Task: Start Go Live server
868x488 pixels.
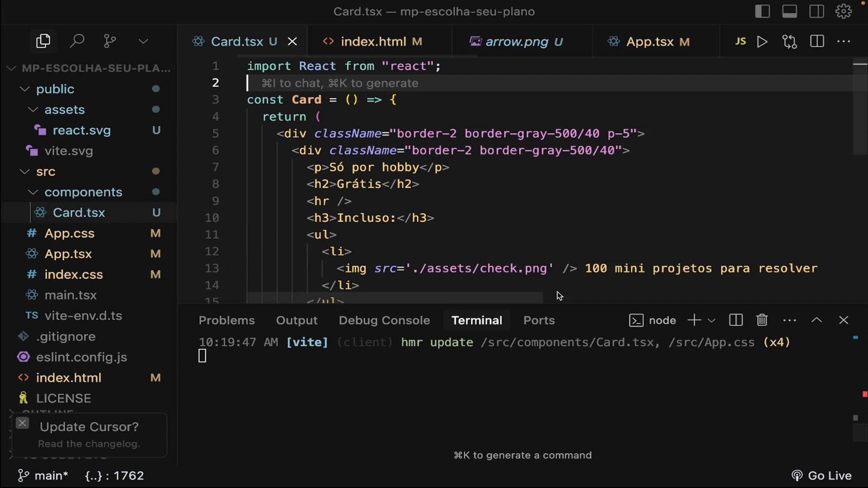Action: (821, 476)
